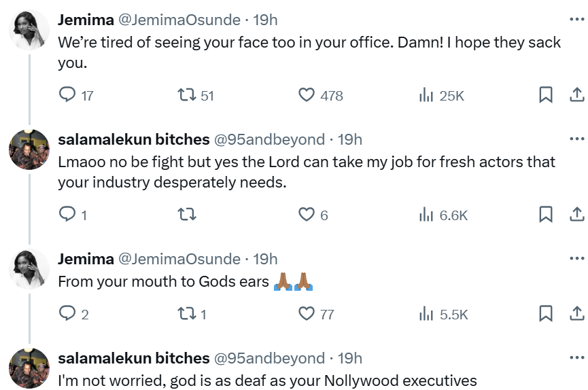Bookmark Jemima's first tweet

point(545,95)
